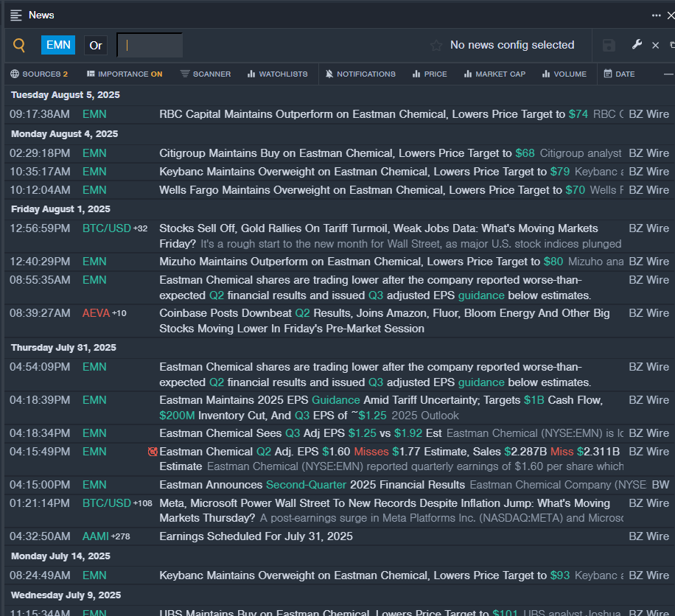Click the +278 badge beside AAMI

(121, 537)
